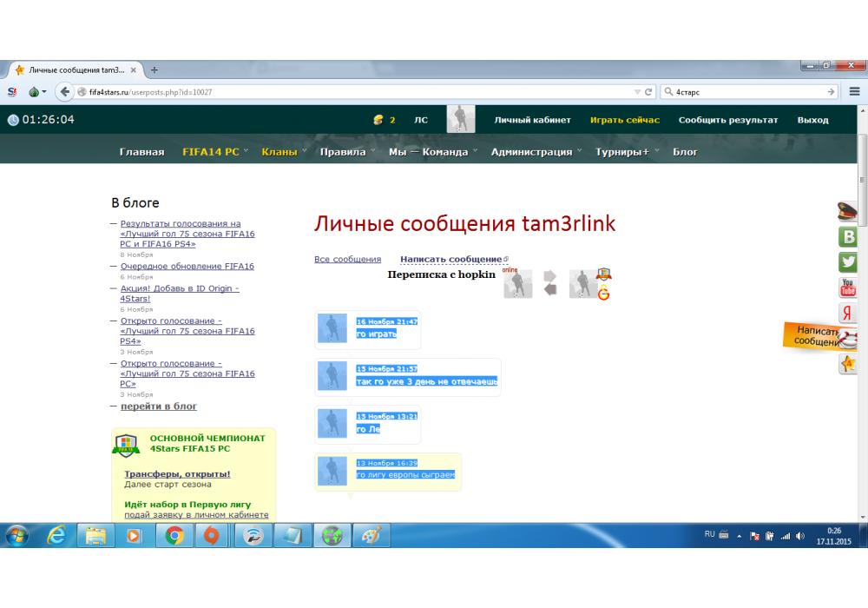The height and width of the screenshot is (608, 868).
Task: Click the Yandex sidebar icon
Action: click(848, 314)
